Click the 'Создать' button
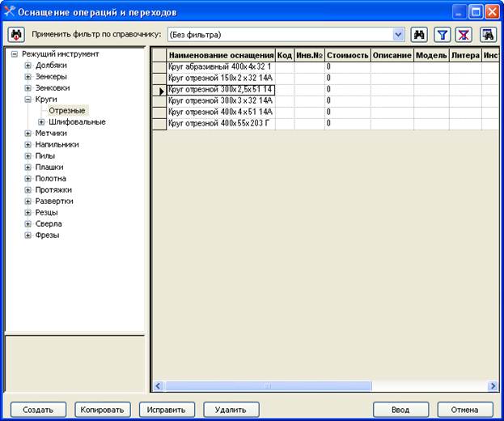Viewport: 504px width, 421px height. point(38,410)
